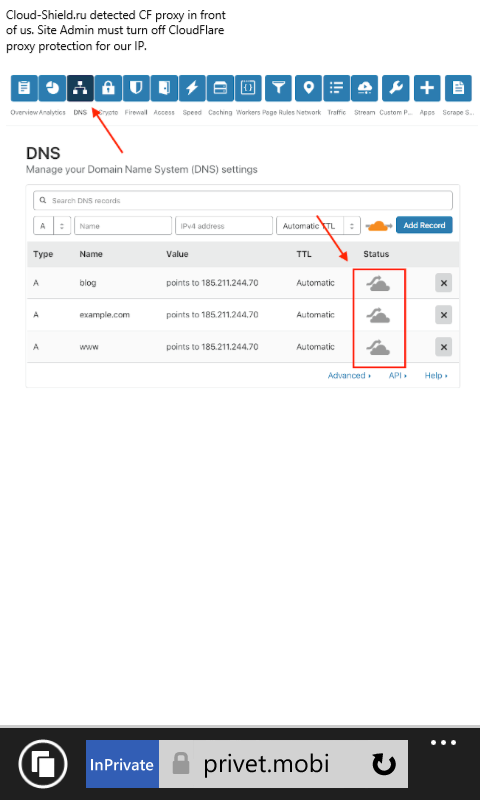Delete the example.com DNS record
This screenshot has width=480, height=800.
point(443,315)
